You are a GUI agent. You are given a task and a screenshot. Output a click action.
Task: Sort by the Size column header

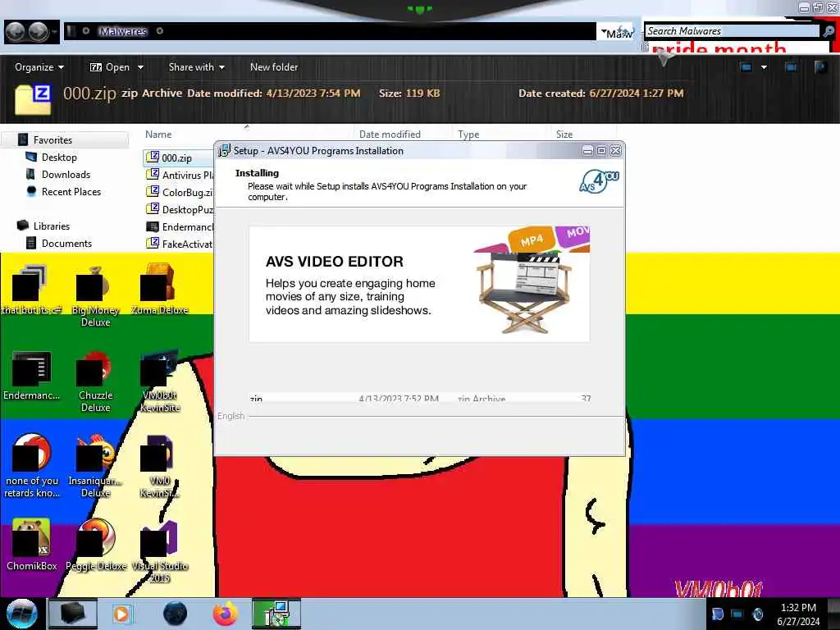[x=564, y=134]
